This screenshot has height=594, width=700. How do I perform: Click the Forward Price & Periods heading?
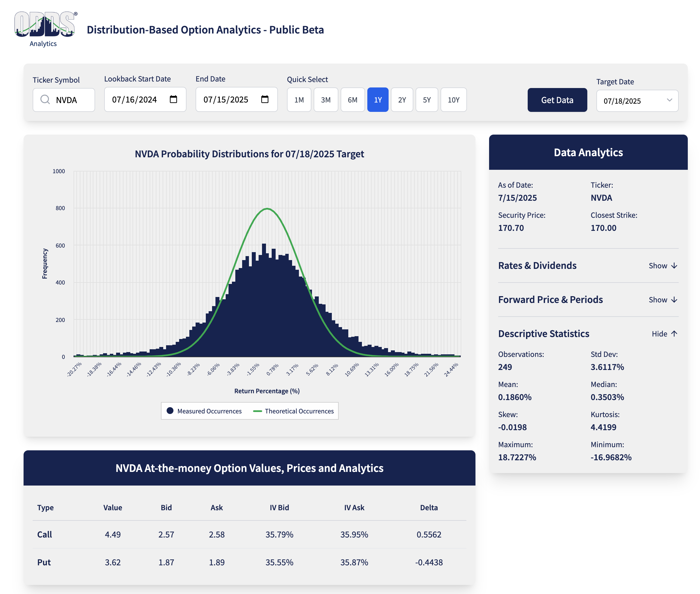pos(550,299)
